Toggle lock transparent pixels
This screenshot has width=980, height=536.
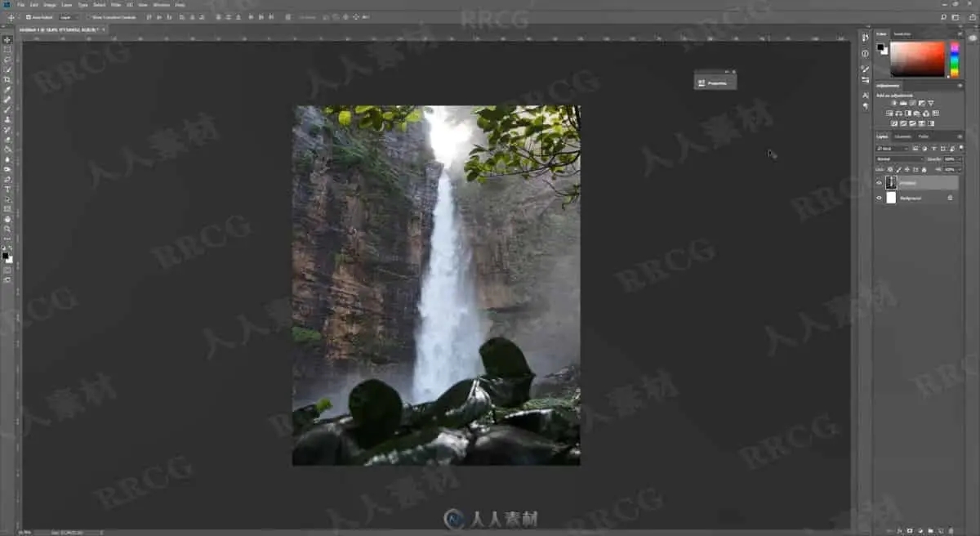(x=890, y=169)
